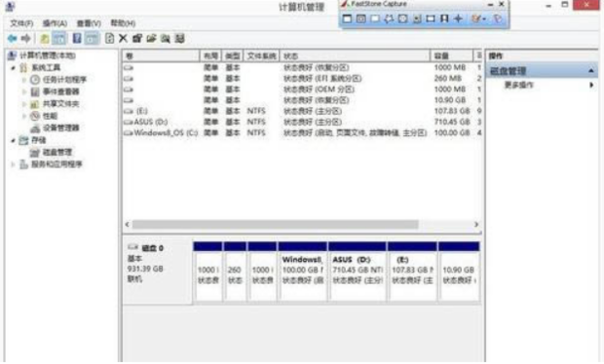Click the Refresh document icon in the toolbar
This screenshot has height=364, width=604.
click(109, 39)
